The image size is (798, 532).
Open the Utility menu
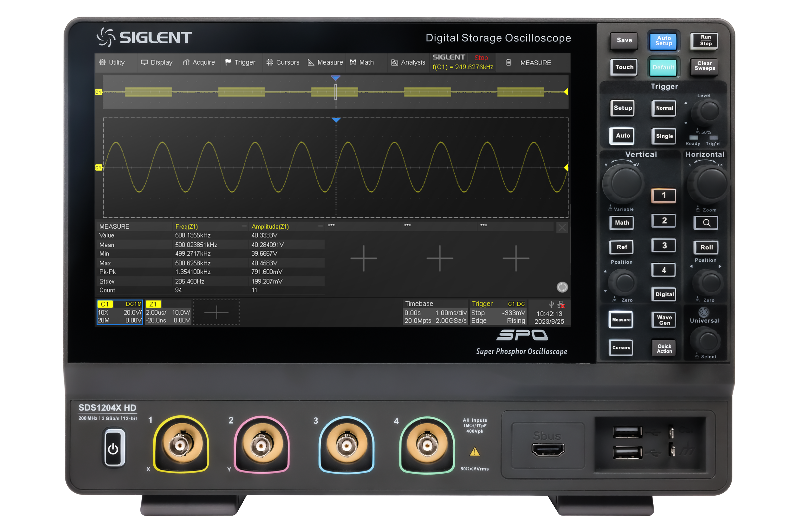(x=112, y=62)
